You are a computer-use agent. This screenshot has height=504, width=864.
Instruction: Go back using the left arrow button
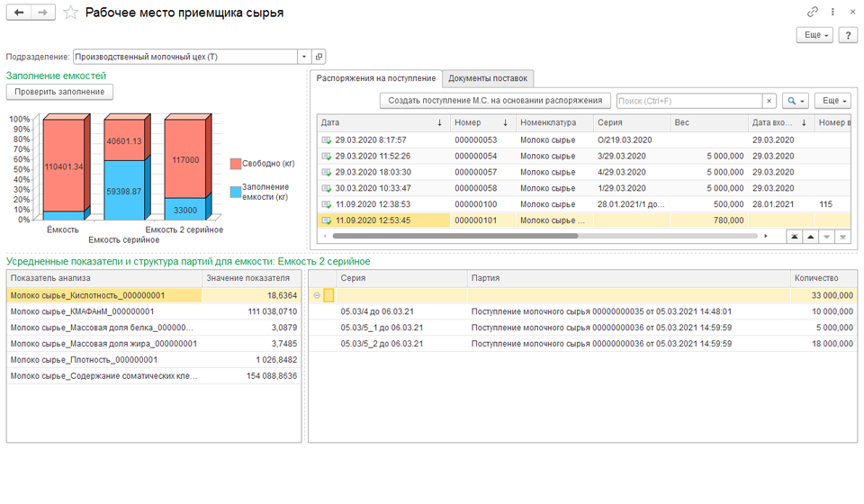click(19, 12)
